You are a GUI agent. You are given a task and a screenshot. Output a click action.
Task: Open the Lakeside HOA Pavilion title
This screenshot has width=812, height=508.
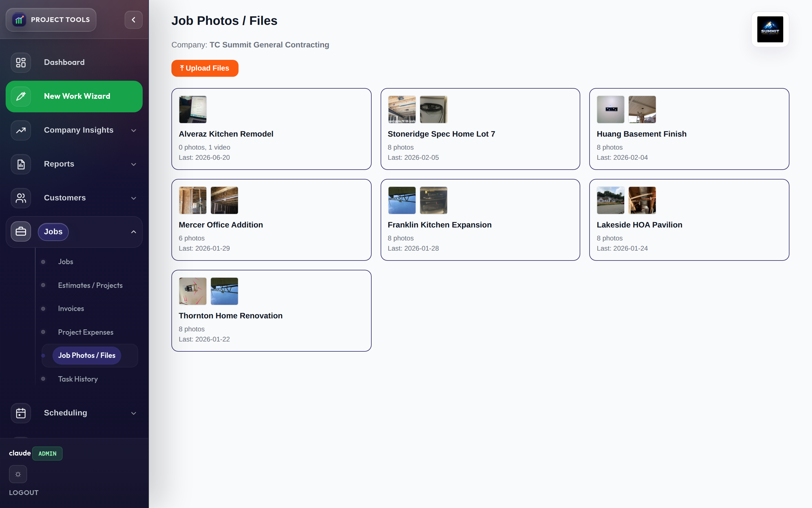(x=639, y=225)
